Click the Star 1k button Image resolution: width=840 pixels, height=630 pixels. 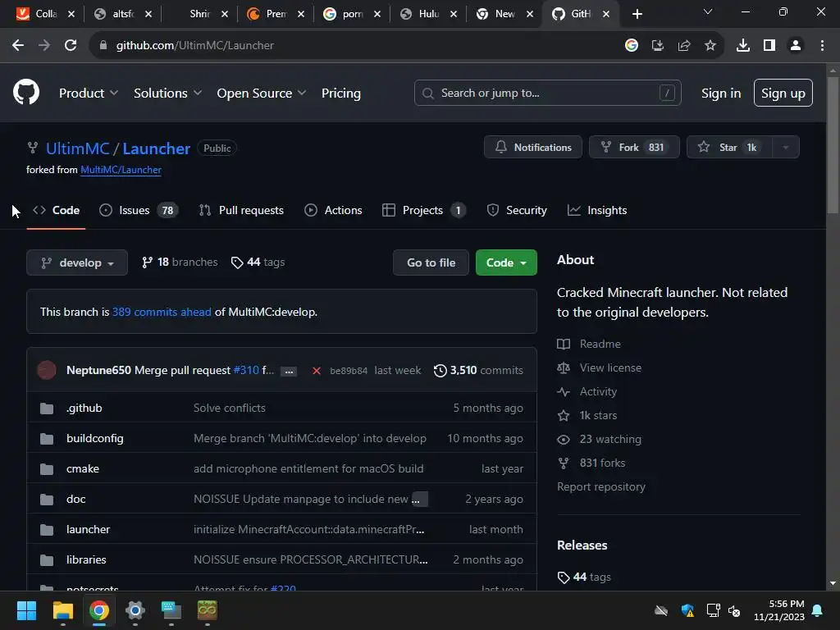(729, 148)
